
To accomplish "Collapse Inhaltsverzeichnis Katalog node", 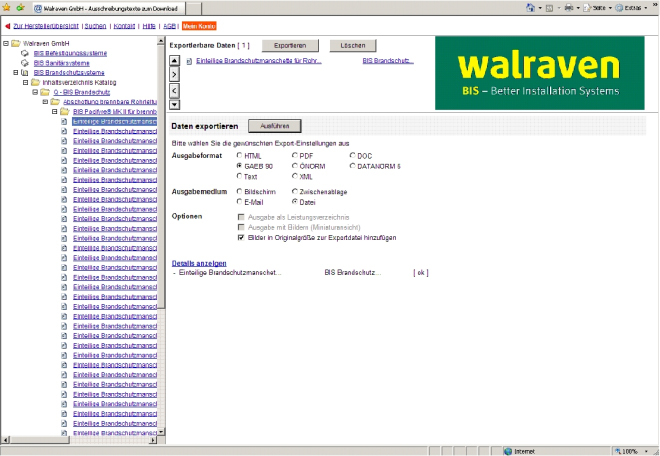I will [x=25, y=82].
